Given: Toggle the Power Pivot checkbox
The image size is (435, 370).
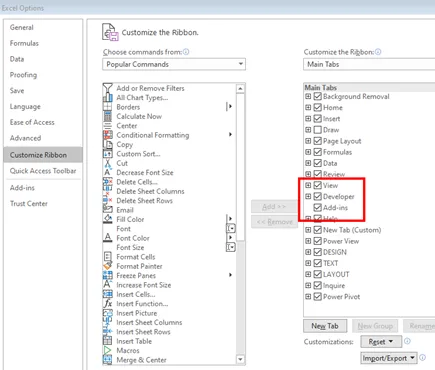Looking at the screenshot, I should [x=318, y=296].
